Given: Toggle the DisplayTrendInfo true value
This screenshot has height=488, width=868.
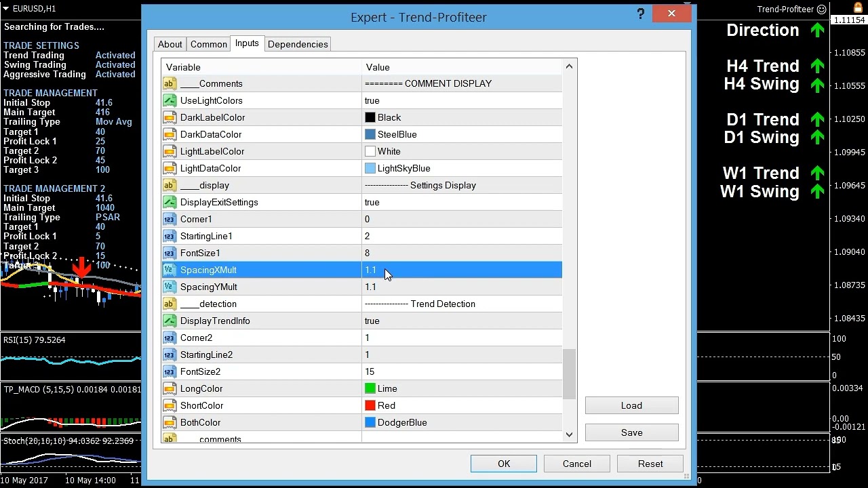Looking at the screenshot, I should (x=372, y=321).
